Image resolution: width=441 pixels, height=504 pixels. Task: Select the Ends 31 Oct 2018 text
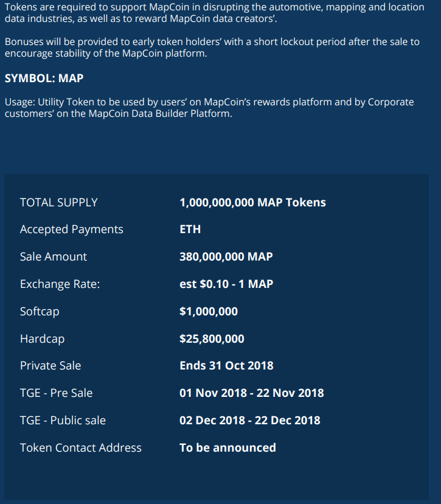pyautogui.click(x=226, y=366)
